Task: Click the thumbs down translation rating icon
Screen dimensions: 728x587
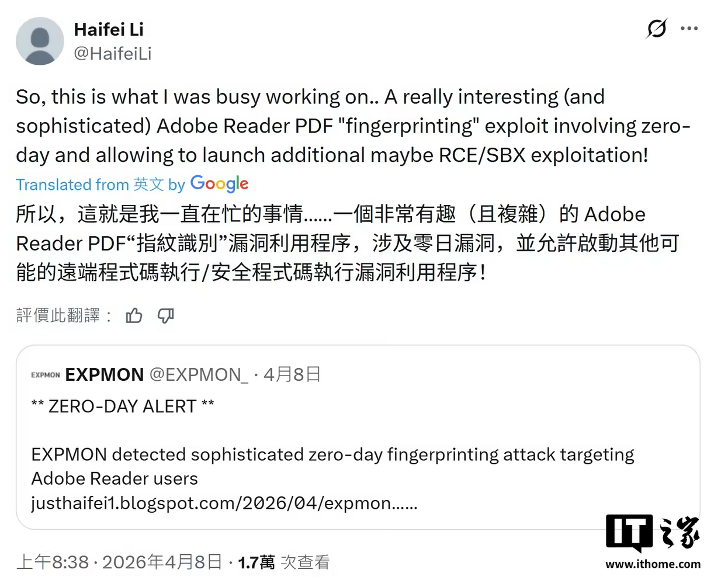Action: pyautogui.click(x=165, y=315)
